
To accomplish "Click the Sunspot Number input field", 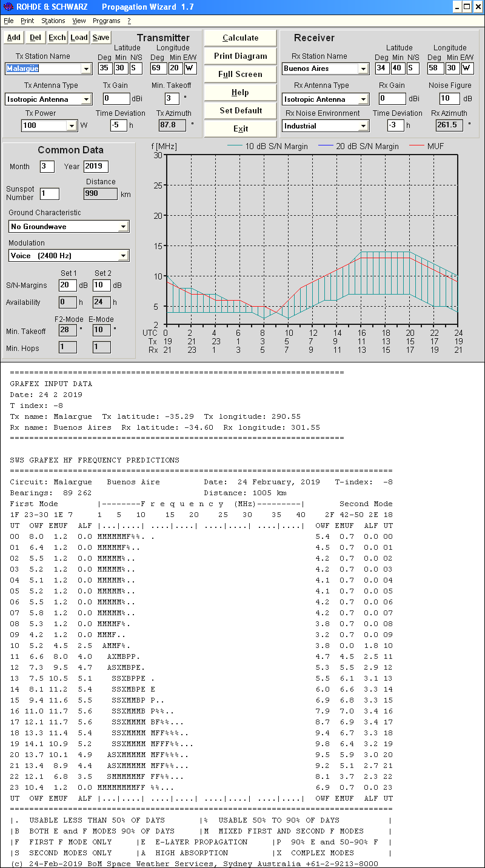I will point(50,193).
